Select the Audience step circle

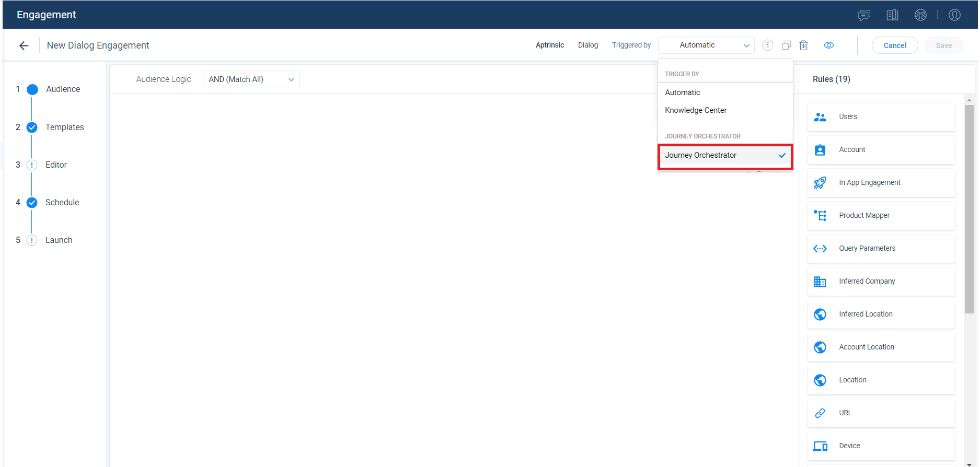32,89
